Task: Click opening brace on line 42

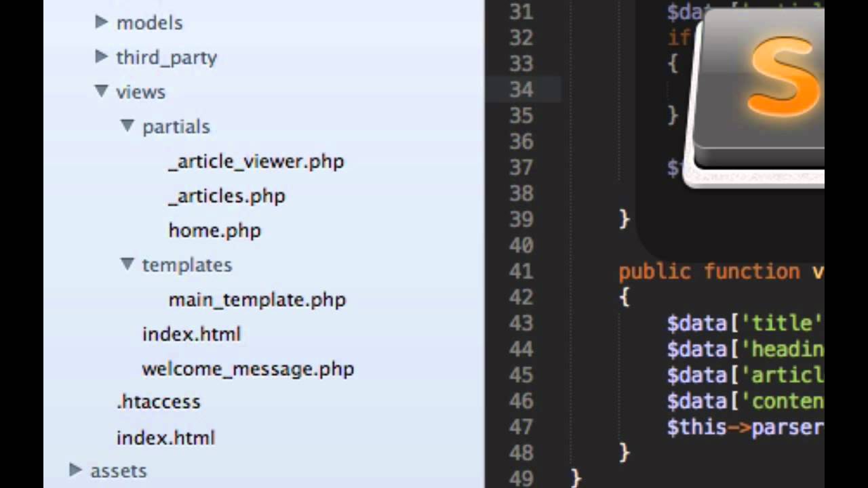Action: click(625, 298)
